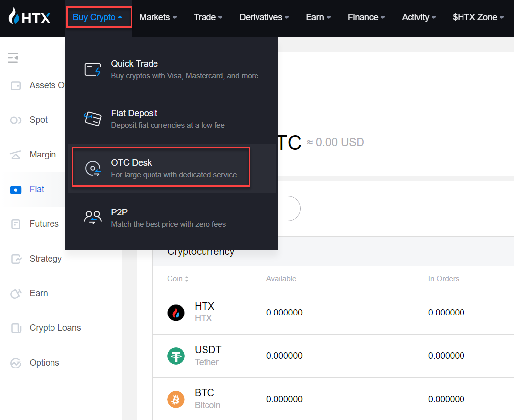Image resolution: width=514 pixels, height=420 pixels.
Task: Click the P2P people icon
Action: point(93,218)
